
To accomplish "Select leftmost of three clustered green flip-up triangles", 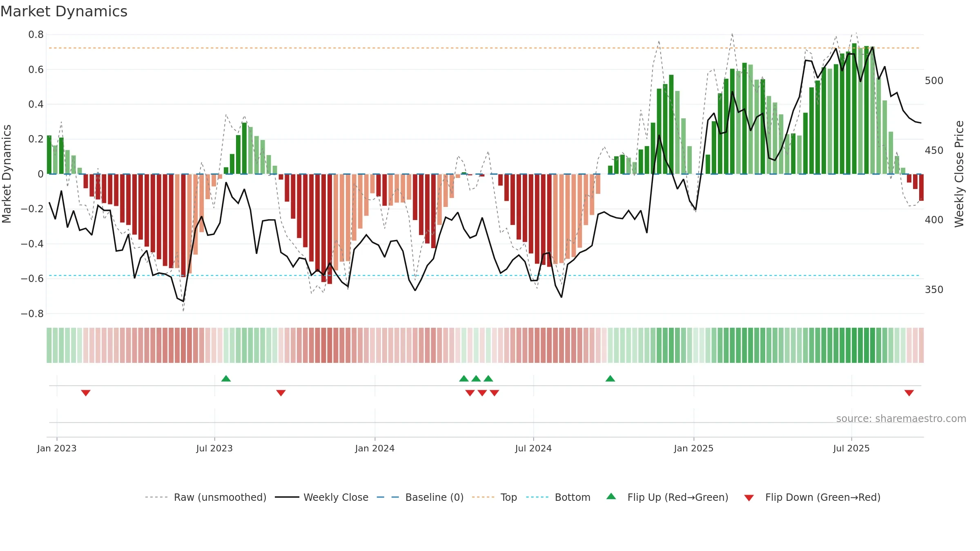I will (x=464, y=378).
